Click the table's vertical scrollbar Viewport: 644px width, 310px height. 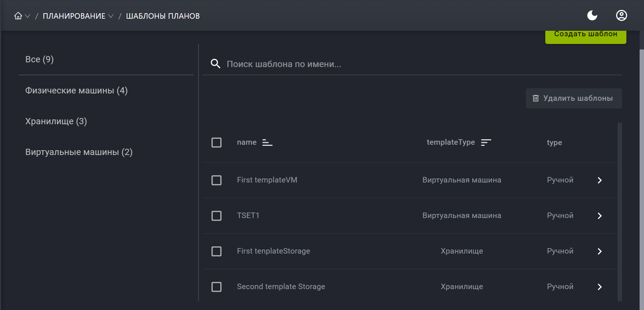tap(620, 212)
